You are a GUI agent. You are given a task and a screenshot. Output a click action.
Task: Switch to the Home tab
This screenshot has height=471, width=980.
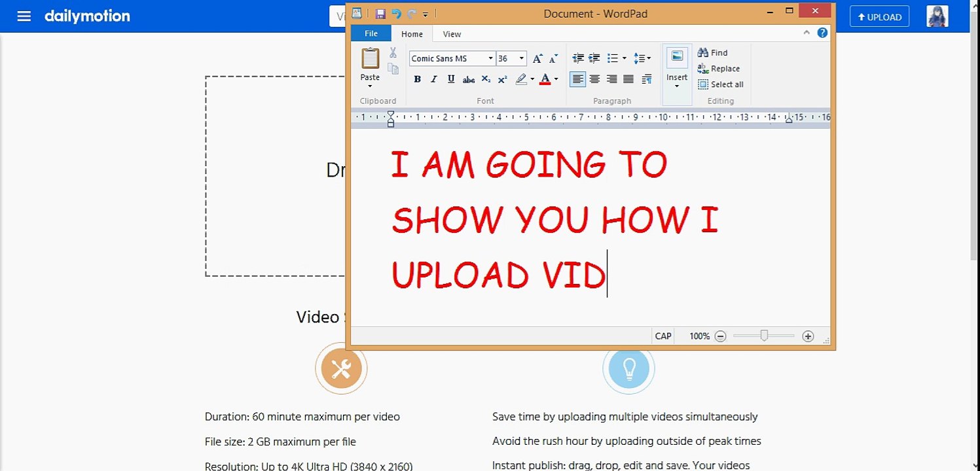pos(412,34)
